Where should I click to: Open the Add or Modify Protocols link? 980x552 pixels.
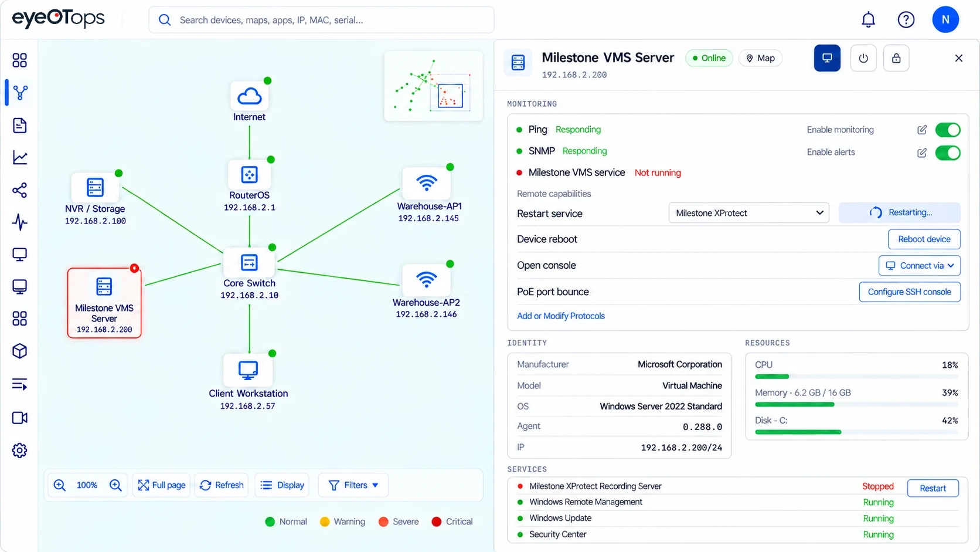pos(561,316)
